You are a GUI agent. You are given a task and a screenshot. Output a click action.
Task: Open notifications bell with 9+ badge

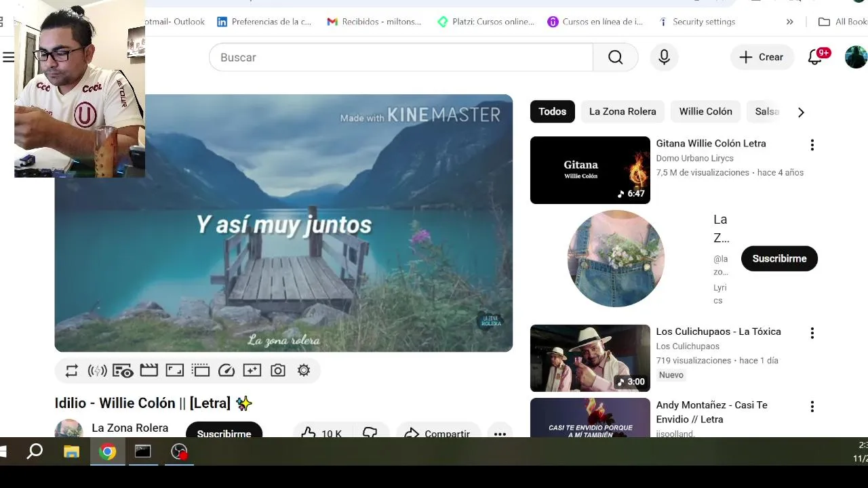click(816, 57)
